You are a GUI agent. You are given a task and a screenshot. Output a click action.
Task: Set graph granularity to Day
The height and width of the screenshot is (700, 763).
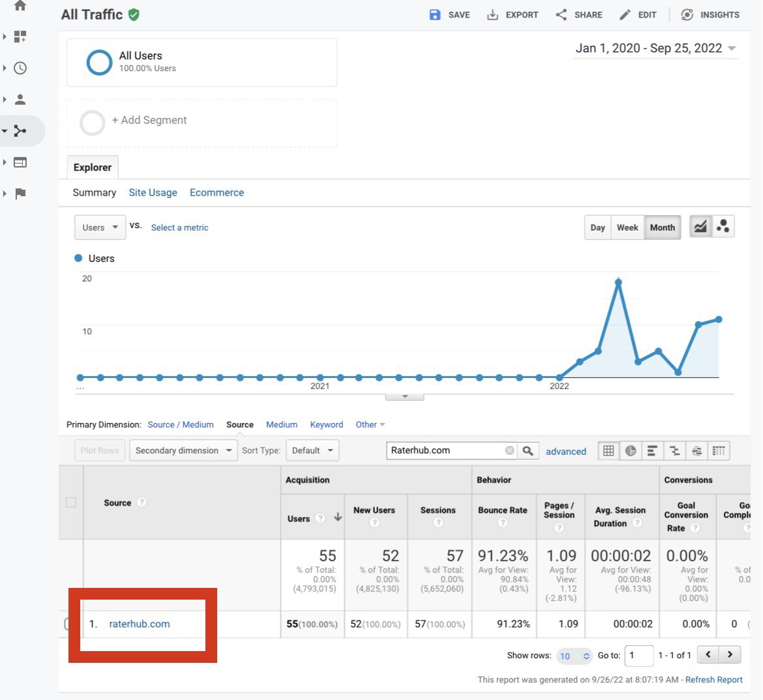tap(597, 227)
